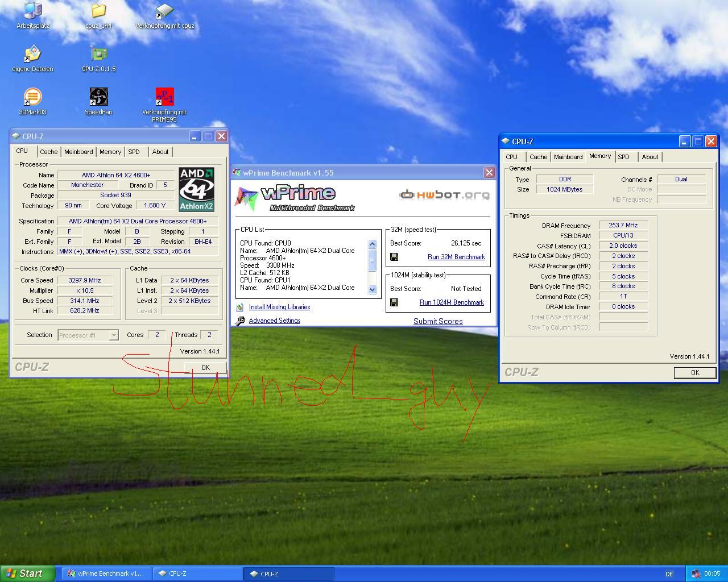Open the Start menu

coord(27,573)
